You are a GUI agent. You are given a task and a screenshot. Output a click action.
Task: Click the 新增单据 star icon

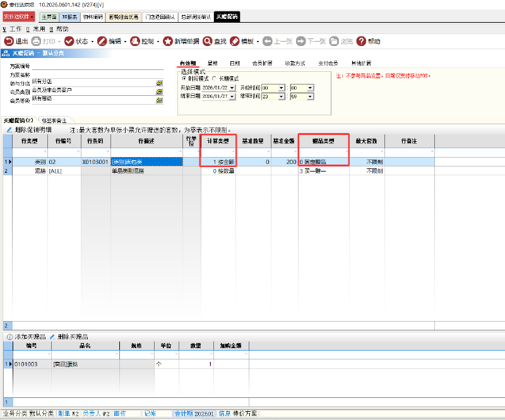click(168, 41)
